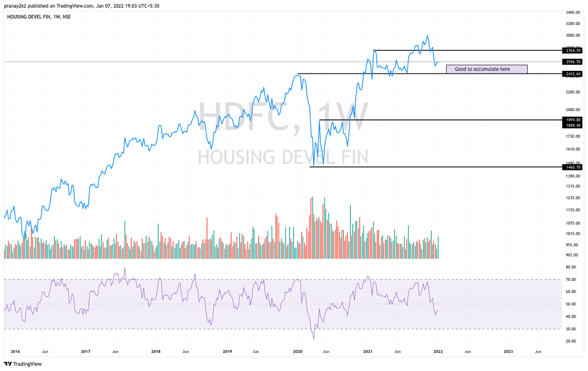Click the 2200.00 price axis value
The image size is (588, 371).
(x=572, y=92)
